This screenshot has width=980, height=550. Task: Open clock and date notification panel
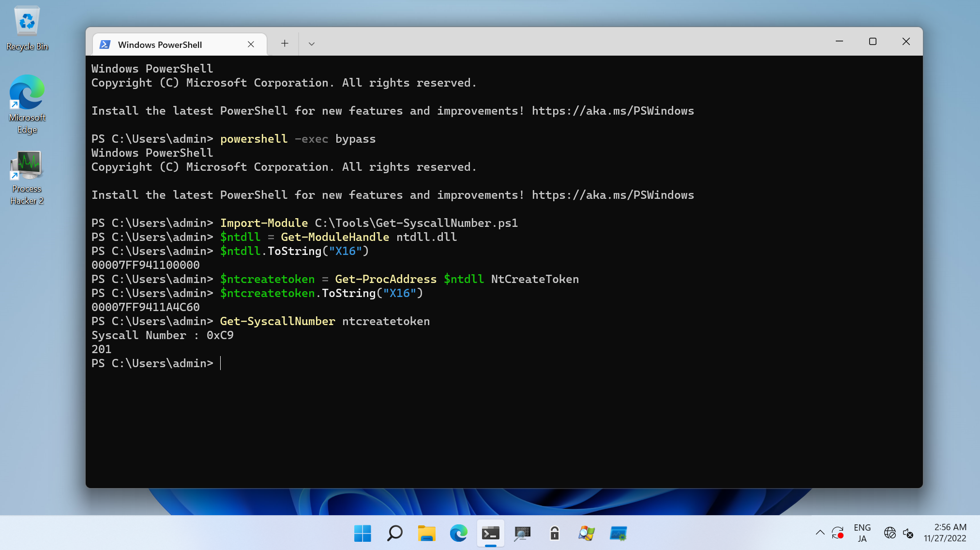coord(945,533)
